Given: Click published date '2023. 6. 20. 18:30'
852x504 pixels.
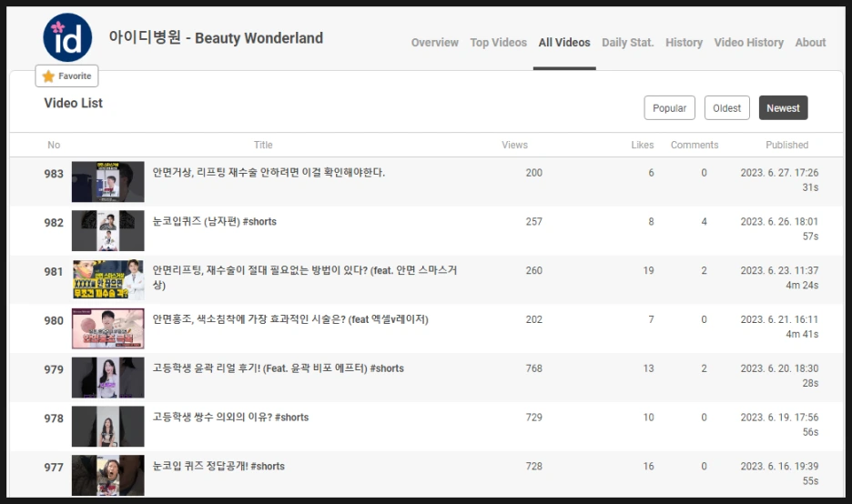Looking at the screenshot, I should point(779,368).
